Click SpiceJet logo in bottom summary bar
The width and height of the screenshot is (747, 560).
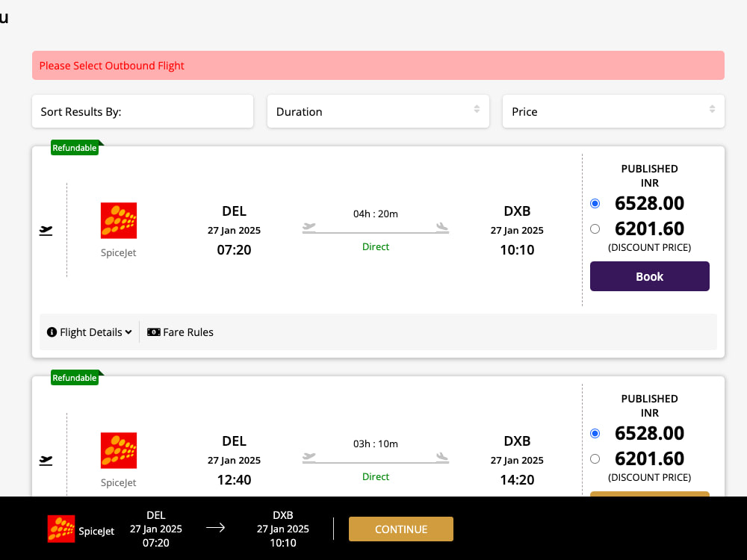coord(61,529)
